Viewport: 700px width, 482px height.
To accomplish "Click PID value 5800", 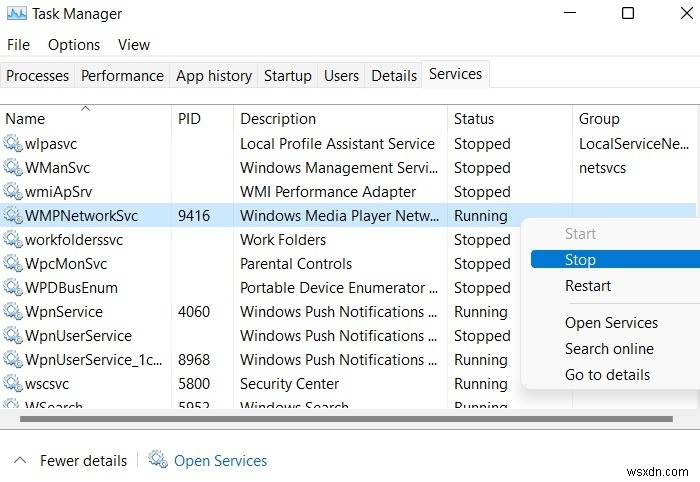I will pos(194,383).
